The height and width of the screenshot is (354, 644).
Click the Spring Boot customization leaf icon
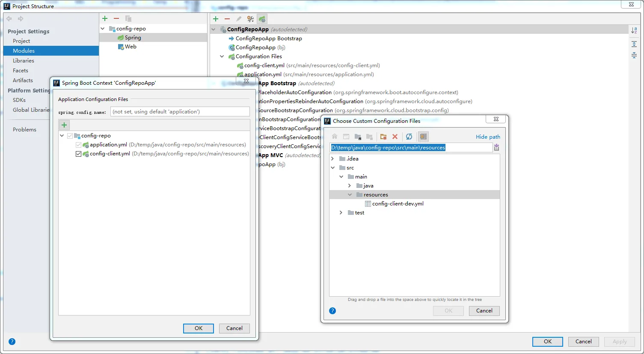pyautogui.click(x=262, y=19)
